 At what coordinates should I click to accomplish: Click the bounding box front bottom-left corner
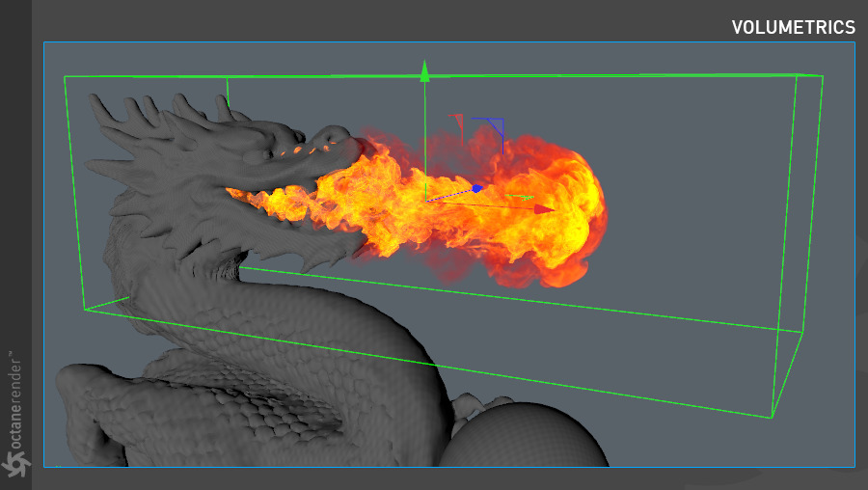[x=85, y=310]
